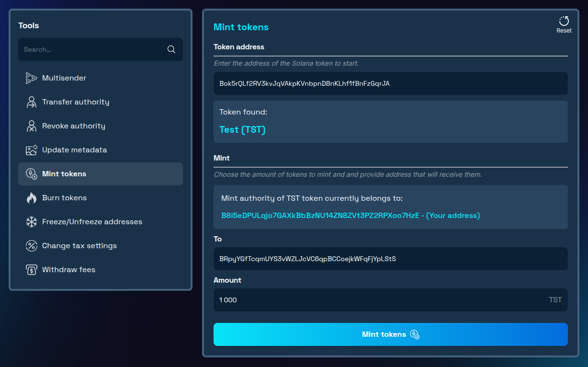Focus the Tools search field
This screenshot has height=367, width=588.
pyautogui.click(x=101, y=49)
